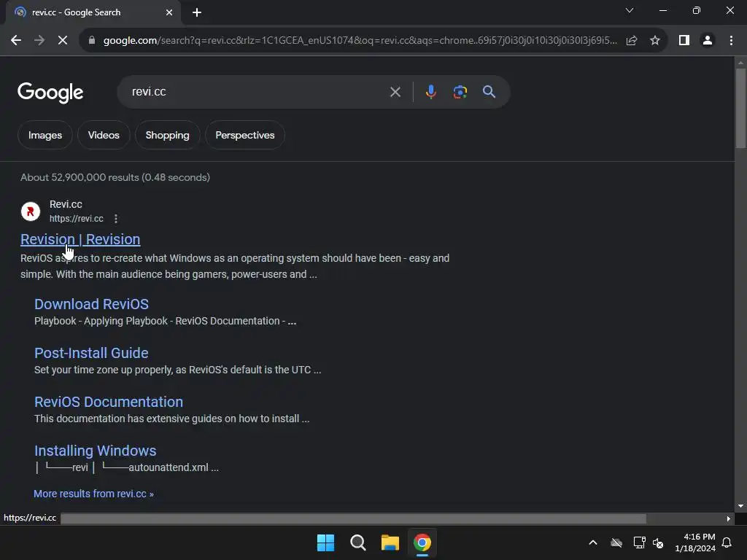This screenshot has width=747, height=560.
Task: Open the Revision | Revision result link
Action: [80, 239]
